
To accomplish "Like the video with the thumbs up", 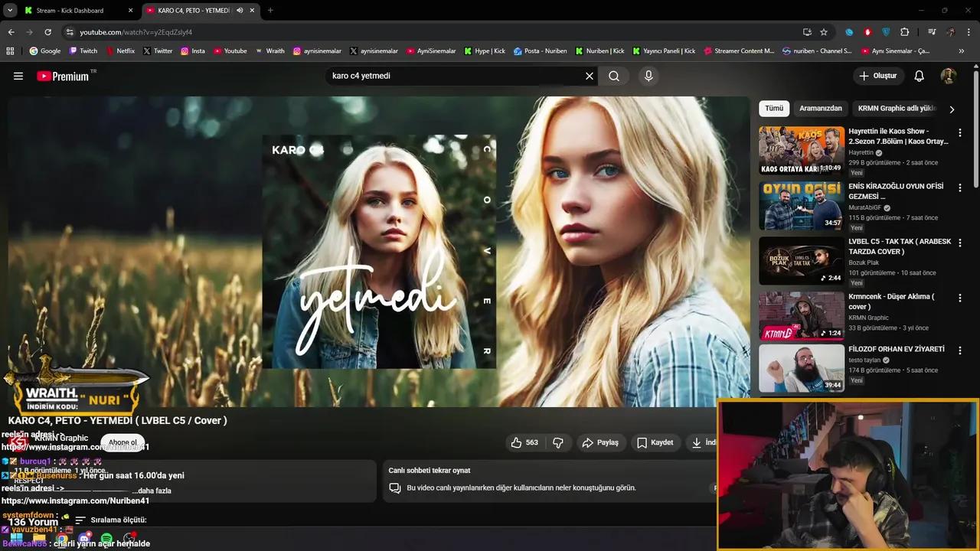I will point(518,442).
